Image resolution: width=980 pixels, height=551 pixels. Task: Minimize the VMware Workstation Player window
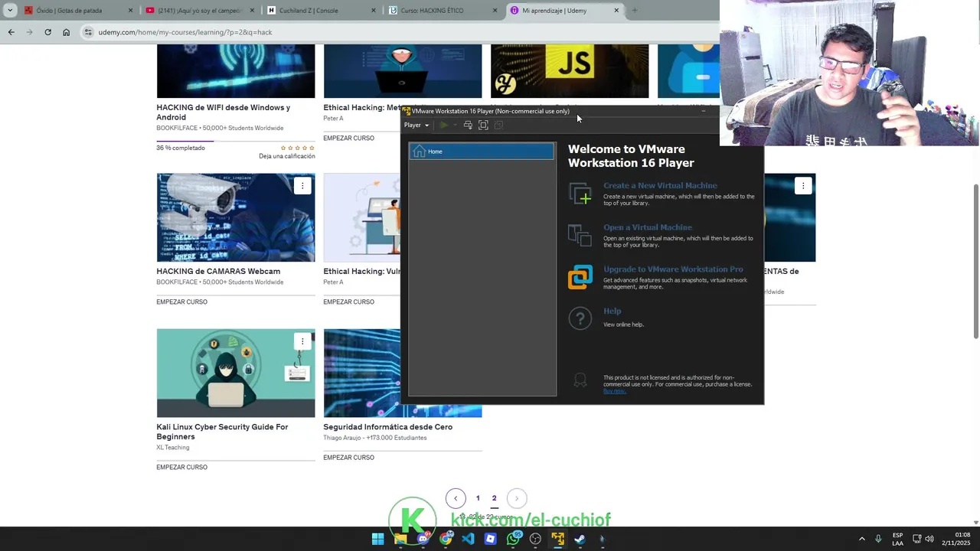[x=704, y=111]
